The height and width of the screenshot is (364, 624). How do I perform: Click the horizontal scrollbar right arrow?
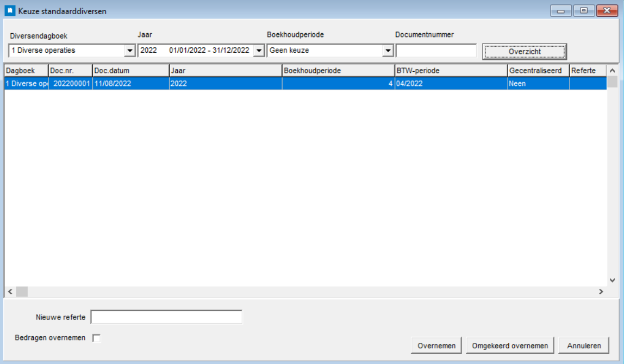click(601, 292)
